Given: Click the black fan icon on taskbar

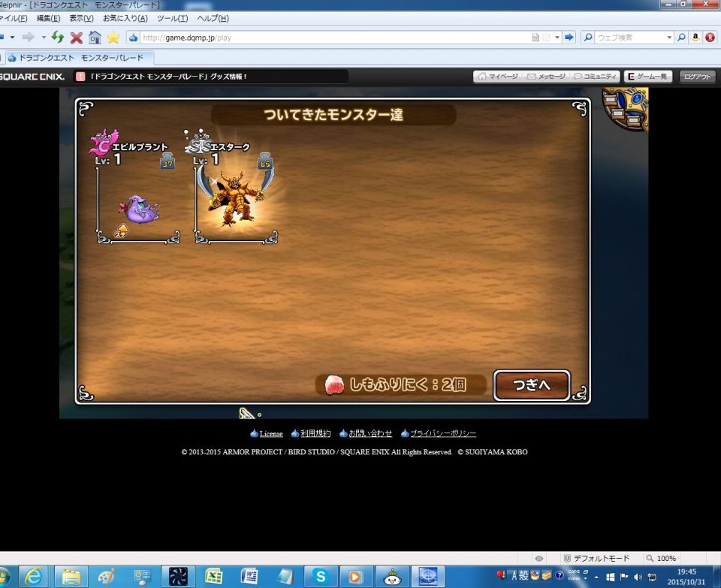Looking at the screenshot, I should [178, 577].
